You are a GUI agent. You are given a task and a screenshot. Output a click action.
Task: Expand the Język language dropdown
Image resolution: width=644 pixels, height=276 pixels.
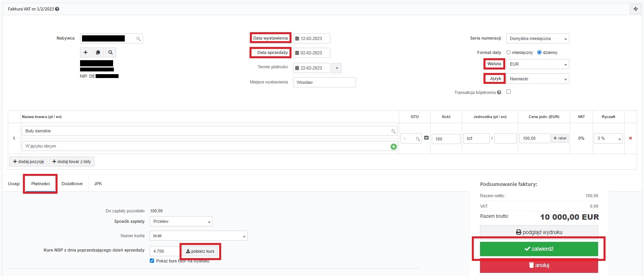point(538,79)
